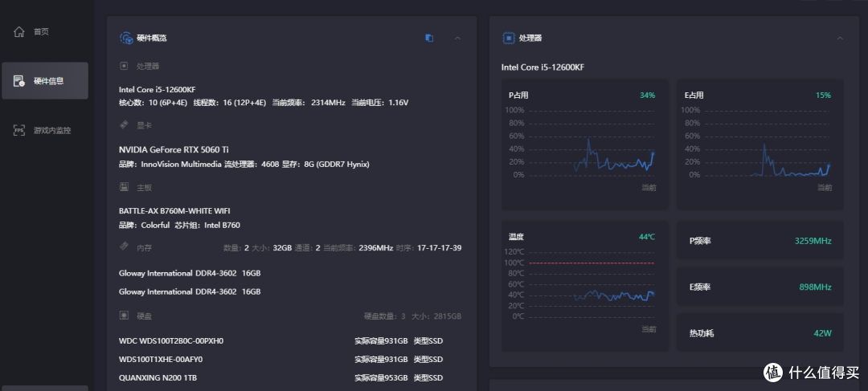Click the home house icon
This screenshot has height=391, width=868.
(19, 31)
